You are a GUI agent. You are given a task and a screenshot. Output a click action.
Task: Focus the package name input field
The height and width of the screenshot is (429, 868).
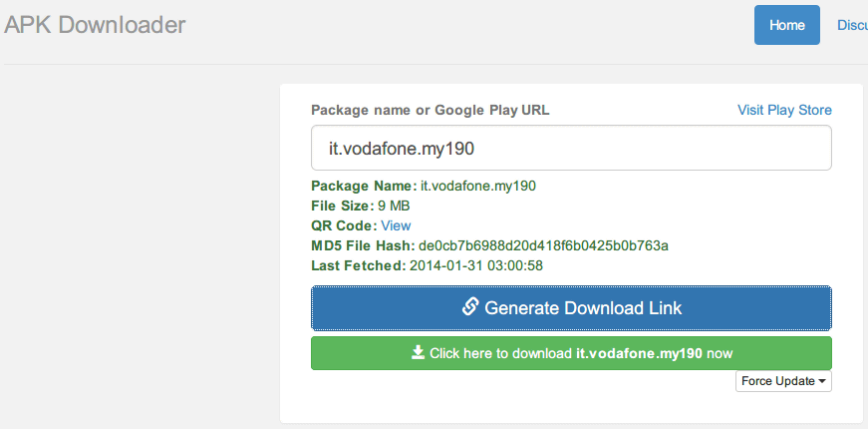coord(571,148)
